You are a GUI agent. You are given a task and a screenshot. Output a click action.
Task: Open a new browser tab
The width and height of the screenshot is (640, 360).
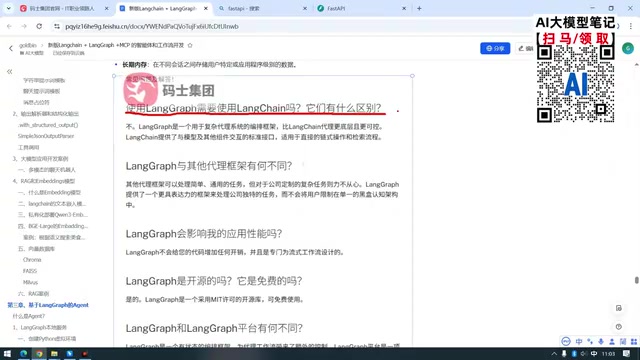coord(419,8)
